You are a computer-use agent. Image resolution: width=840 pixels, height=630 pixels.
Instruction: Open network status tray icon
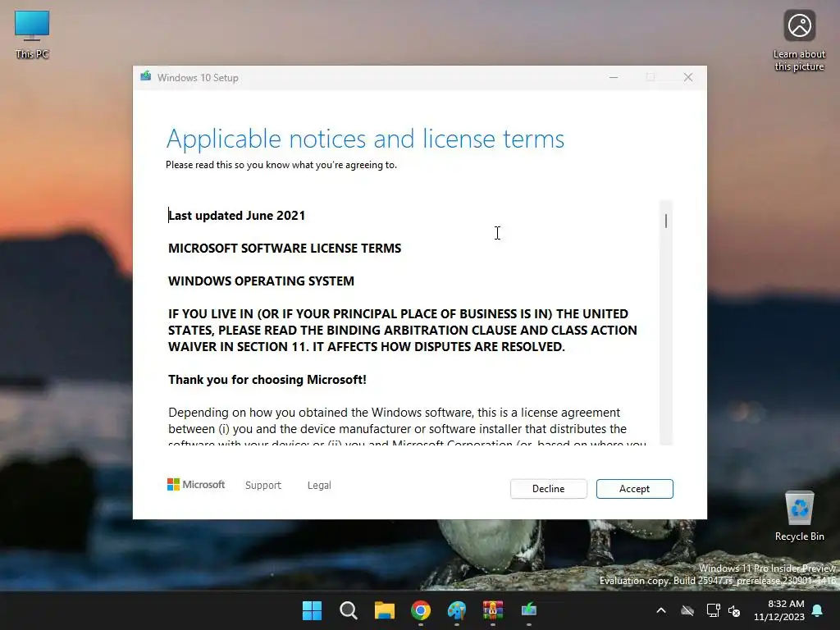click(x=713, y=610)
